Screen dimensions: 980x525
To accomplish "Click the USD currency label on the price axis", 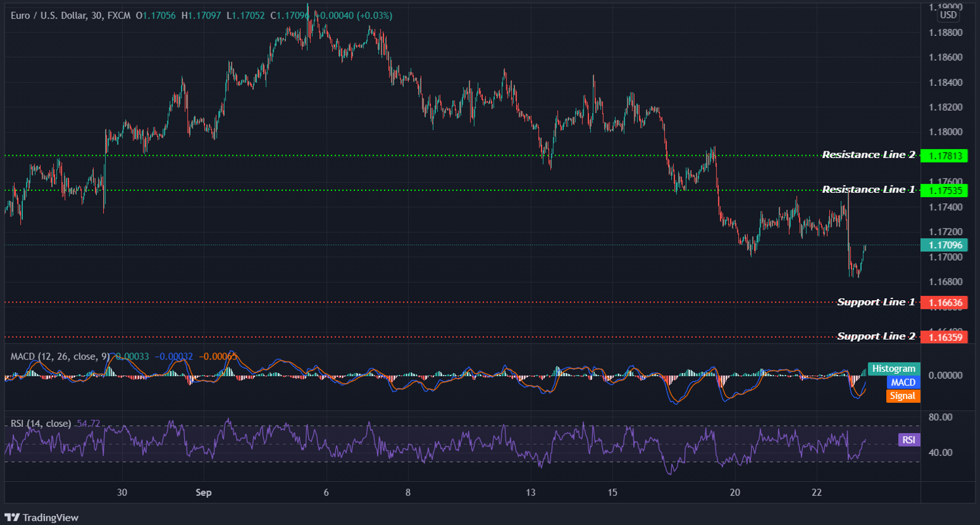I will (x=948, y=15).
